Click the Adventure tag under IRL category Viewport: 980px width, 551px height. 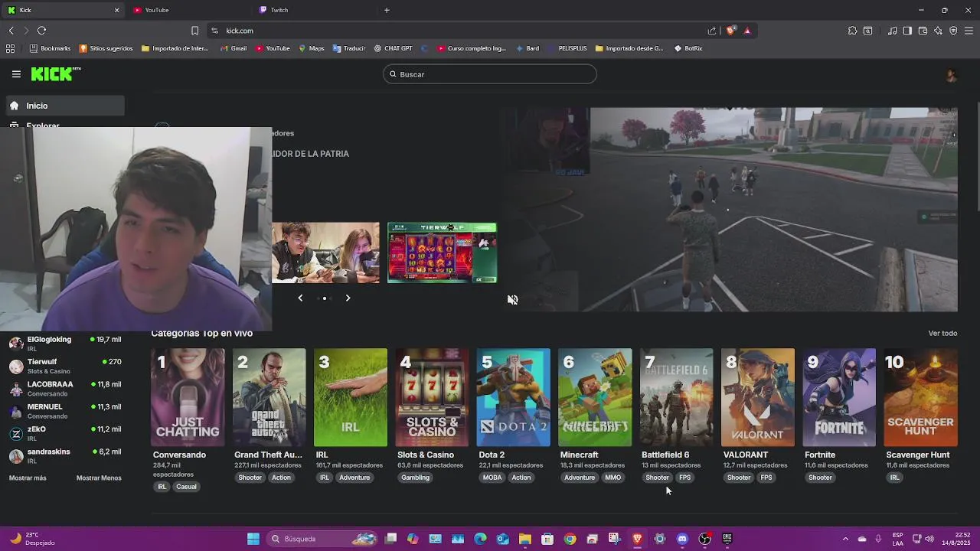click(354, 478)
